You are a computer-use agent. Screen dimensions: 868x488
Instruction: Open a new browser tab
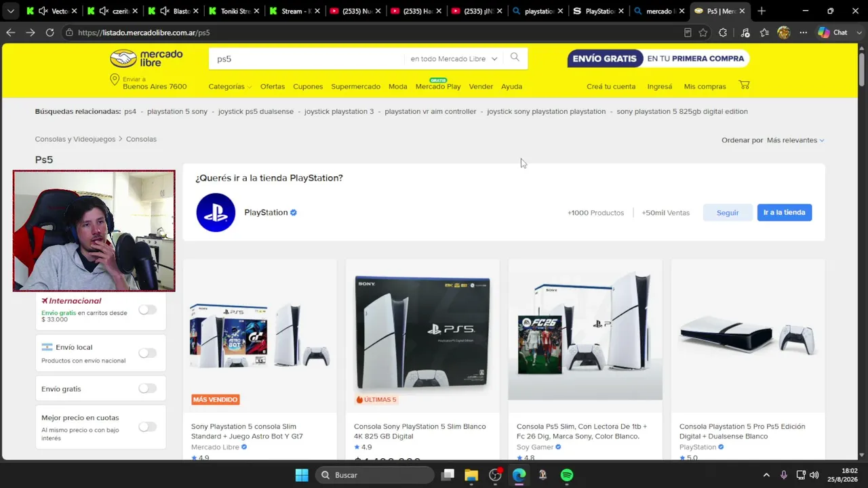(762, 11)
